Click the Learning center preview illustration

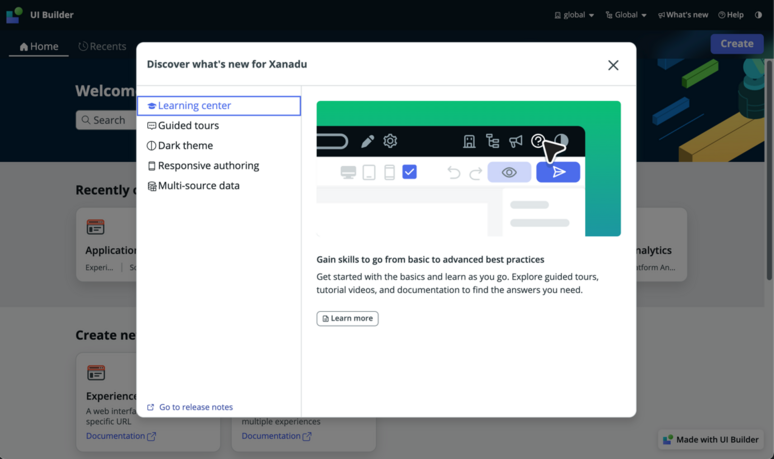coord(468,169)
